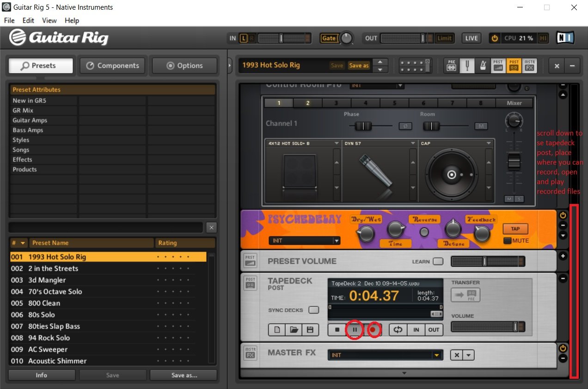588x389 pixels.
Task: Click the Info button below preset list
Action: pos(41,375)
